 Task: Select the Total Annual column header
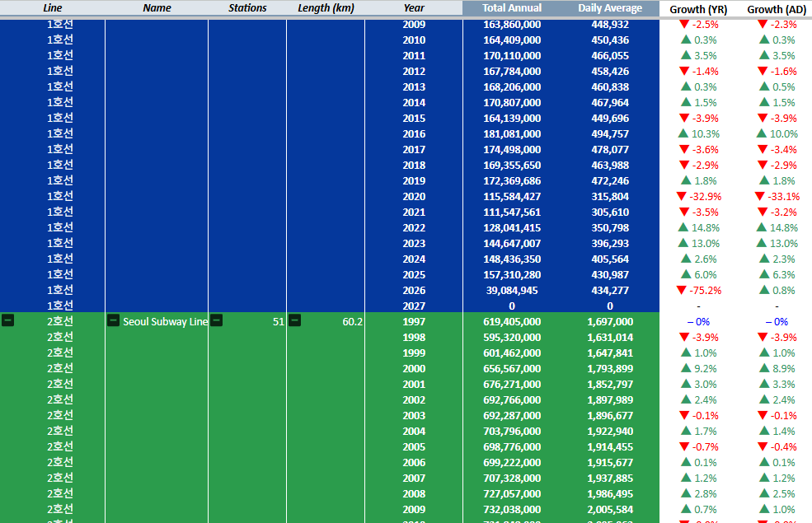click(512, 7)
